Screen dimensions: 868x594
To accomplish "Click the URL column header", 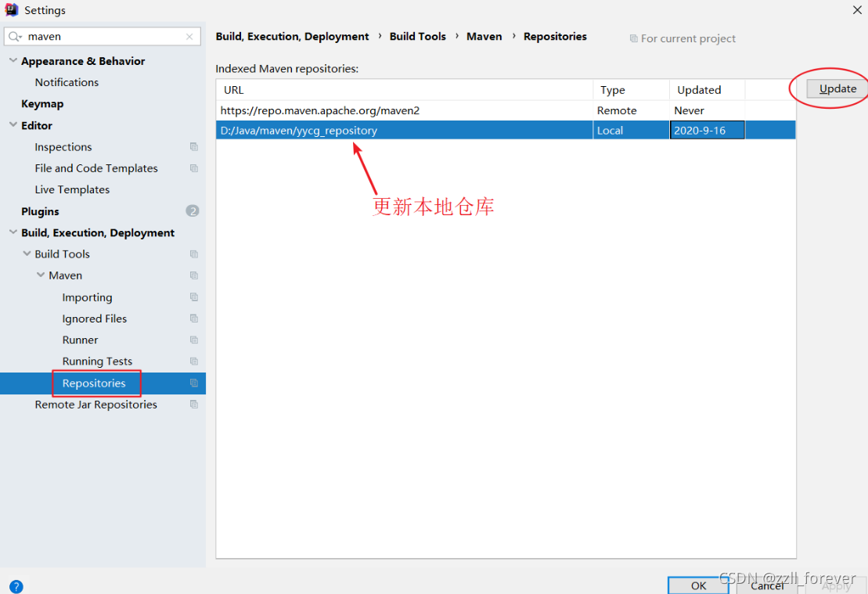I will coord(404,90).
